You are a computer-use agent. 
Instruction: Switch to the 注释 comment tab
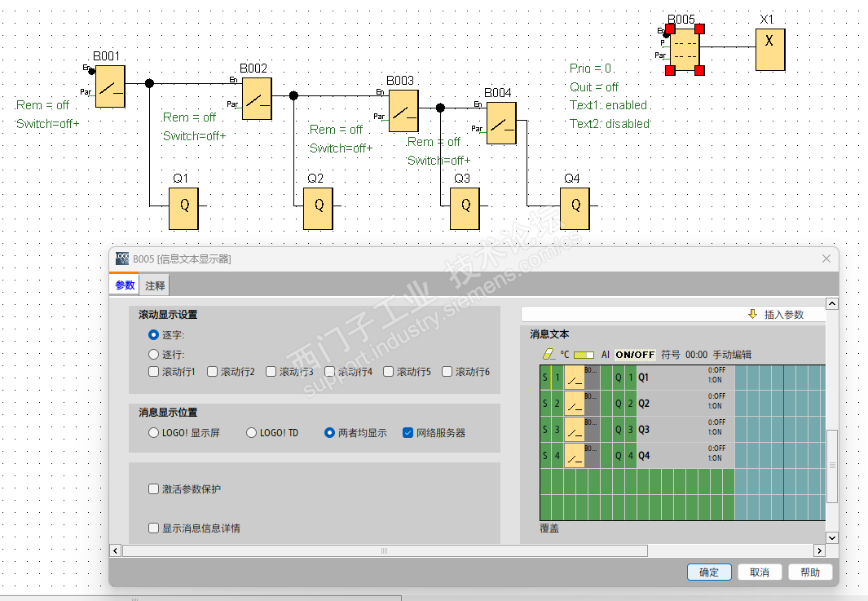155,285
